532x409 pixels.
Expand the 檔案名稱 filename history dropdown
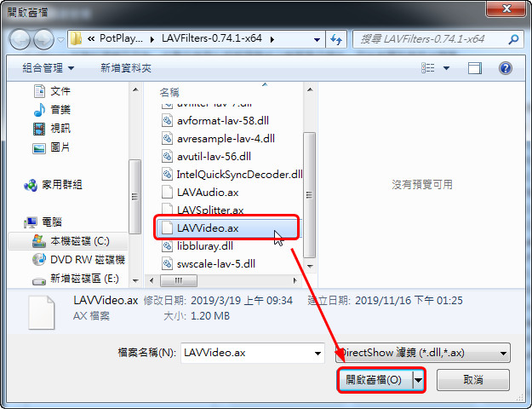point(317,354)
